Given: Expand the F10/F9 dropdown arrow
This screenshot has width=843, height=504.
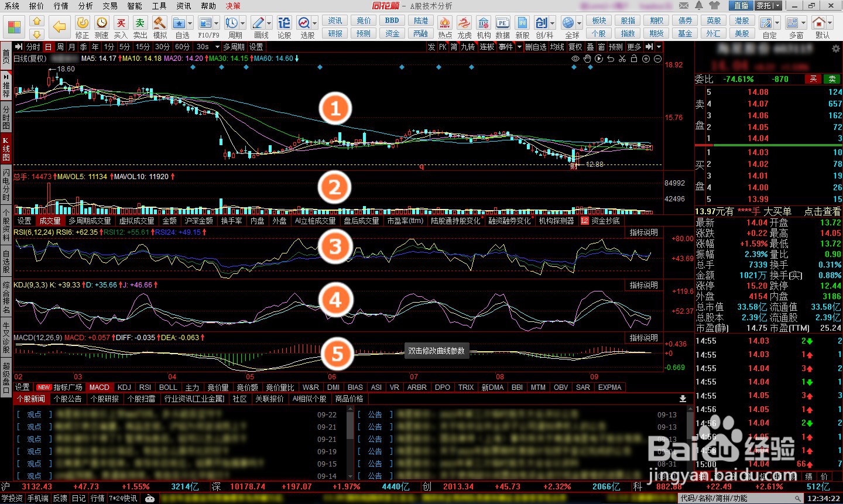Looking at the screenshot, I should coord(217,23).
